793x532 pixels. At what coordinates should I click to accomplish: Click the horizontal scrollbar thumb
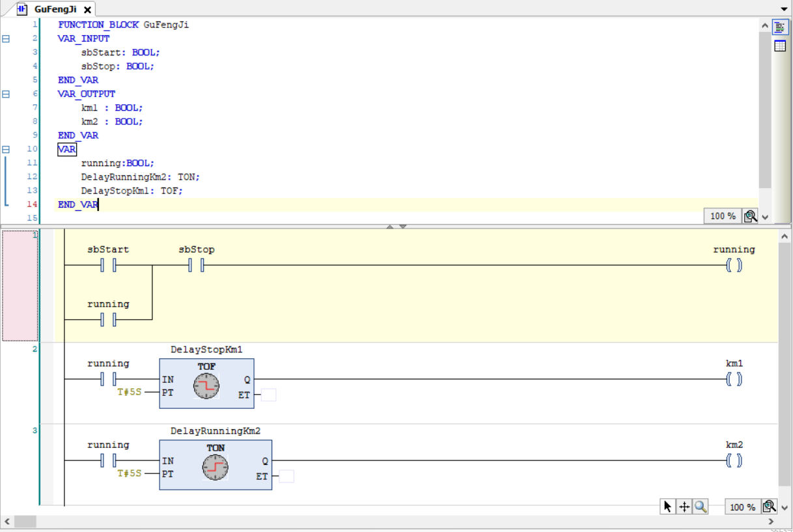[25, 522]
